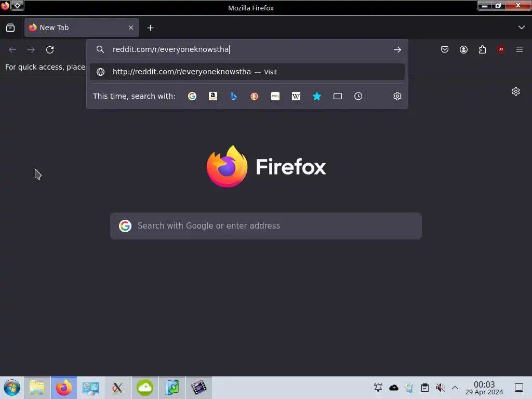Image resolution: width=532 pixels, height=399 pixels.
Task: Search this time with eBay
Action: pyautogui.click(x=275, y=96)
